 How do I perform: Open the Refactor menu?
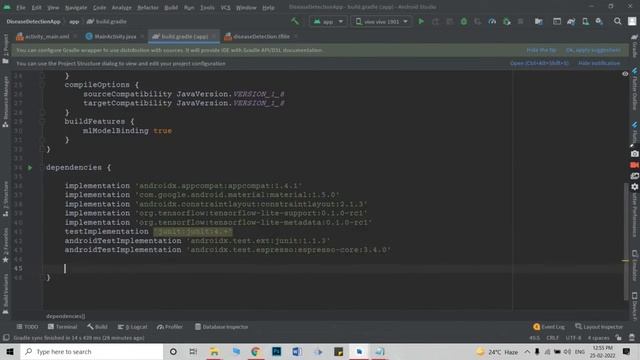point(148,7)
